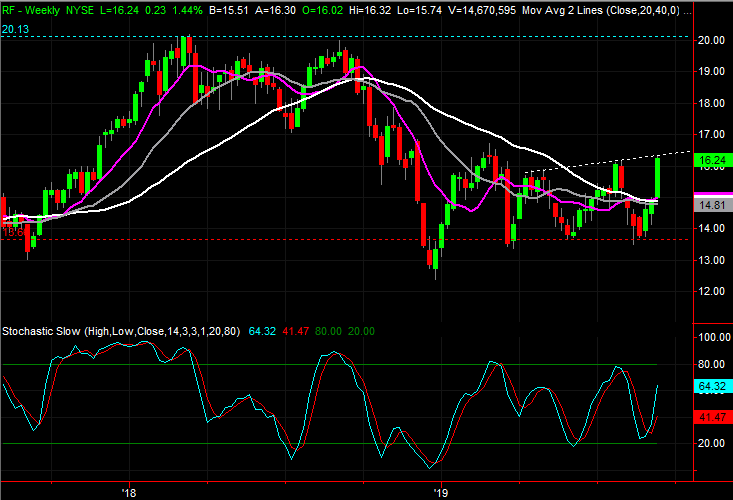Click the '18 year marker on time axis

click(129, 493)
